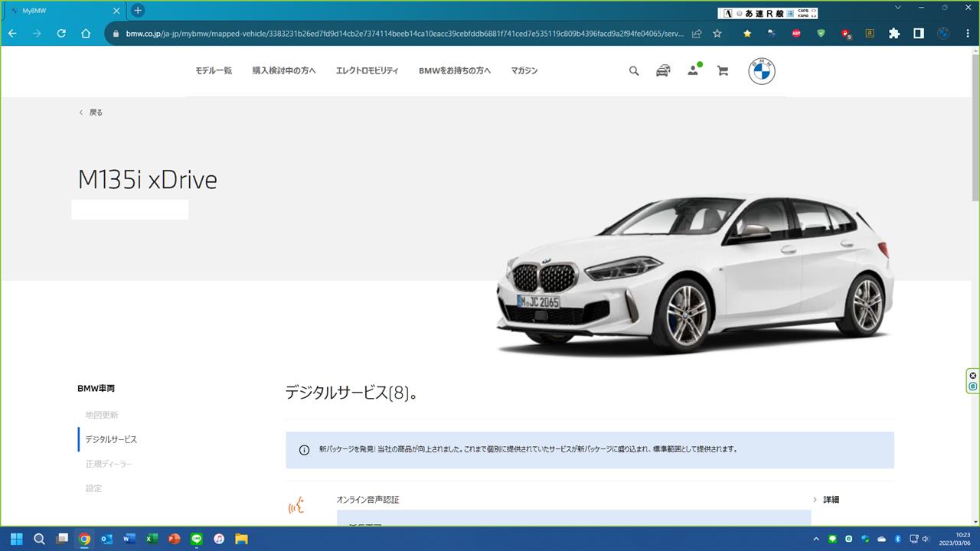Viewport: 980px width, 551px height.
Task: Open Outlook from taskbar
Action: (106, 539)
